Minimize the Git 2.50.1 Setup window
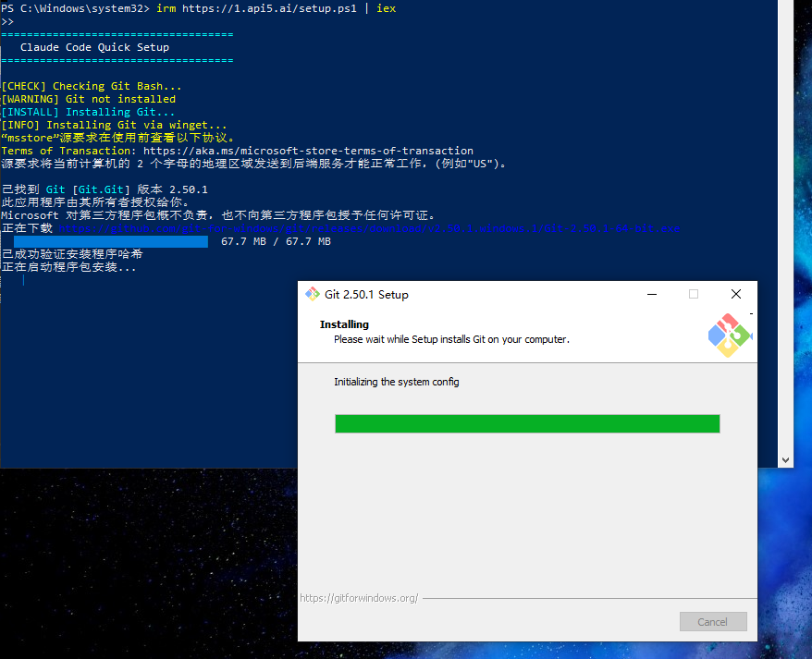 click(x=652, y=294)
